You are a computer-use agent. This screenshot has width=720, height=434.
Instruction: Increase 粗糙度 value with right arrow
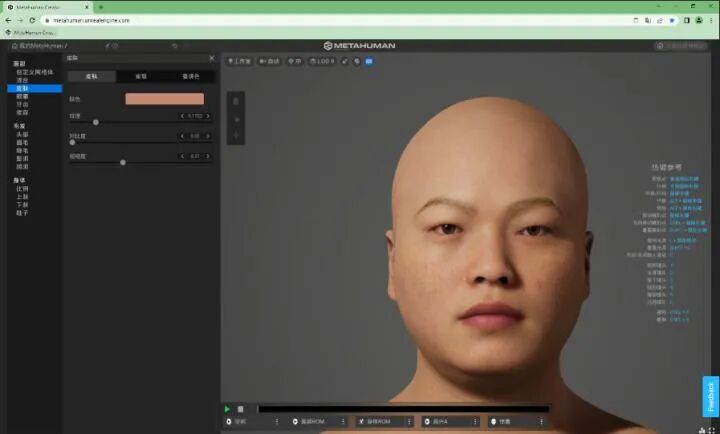[x=208, y=157]
